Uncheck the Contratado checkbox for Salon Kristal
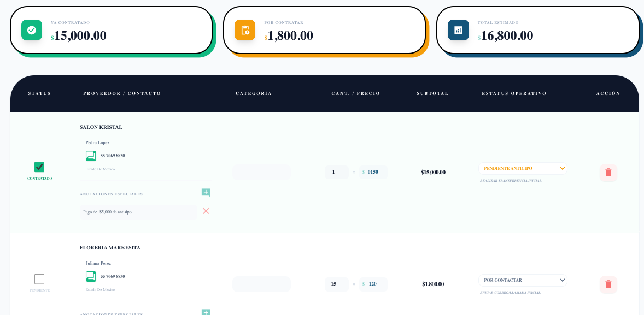Screen dimensions: 644x315 [39, 167]
